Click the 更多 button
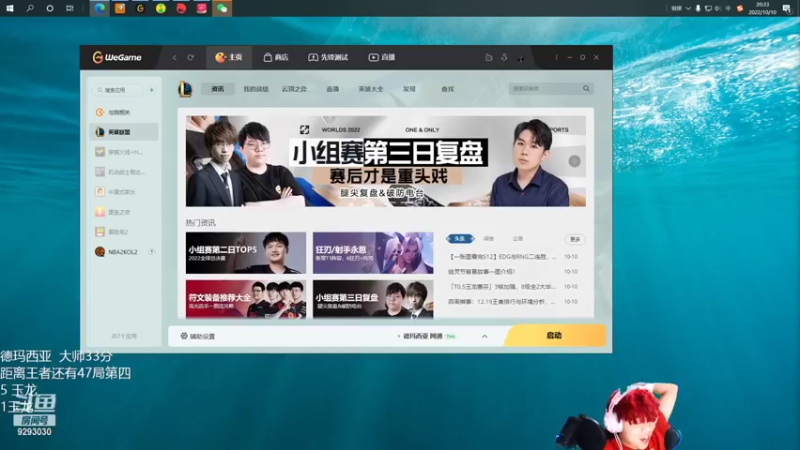This screenshot has height=450, width=800. click(575, 239)
